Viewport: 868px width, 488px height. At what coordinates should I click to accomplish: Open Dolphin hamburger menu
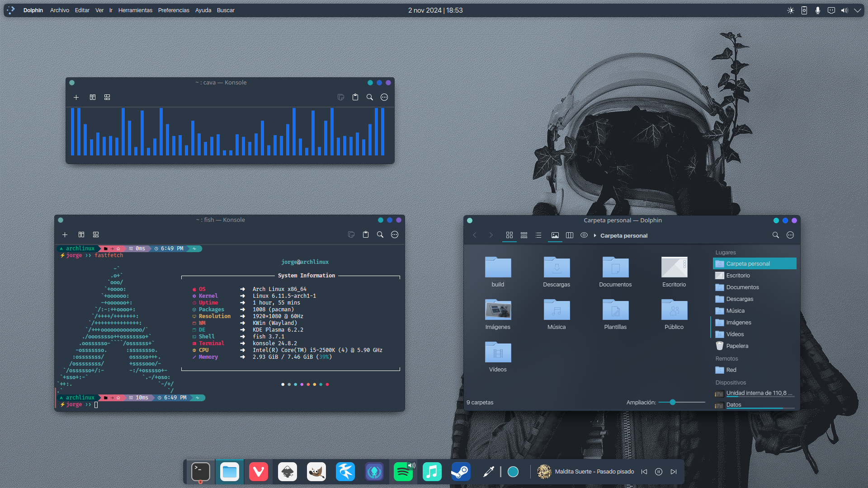click(x=790, y=235)
